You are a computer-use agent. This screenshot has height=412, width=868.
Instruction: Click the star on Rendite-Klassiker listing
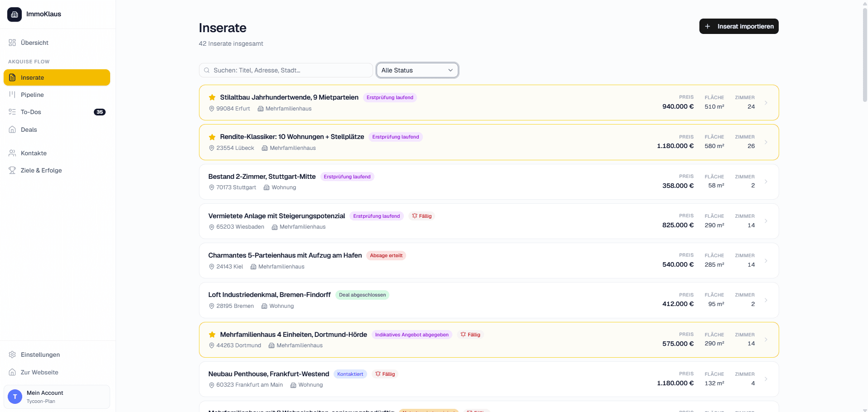212,137
